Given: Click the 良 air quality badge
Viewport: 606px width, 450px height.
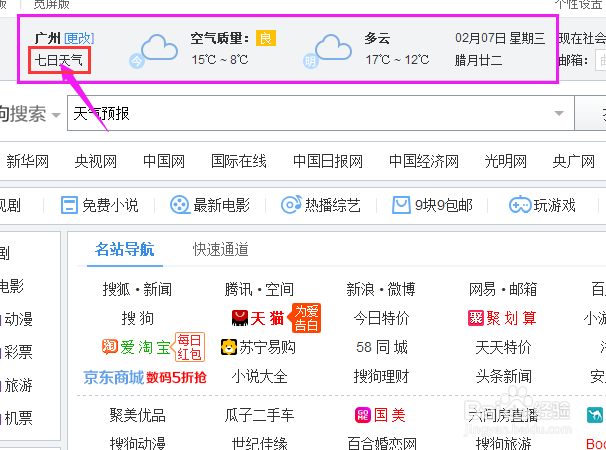Looking at the screenshot, I should tap(266, 38).
